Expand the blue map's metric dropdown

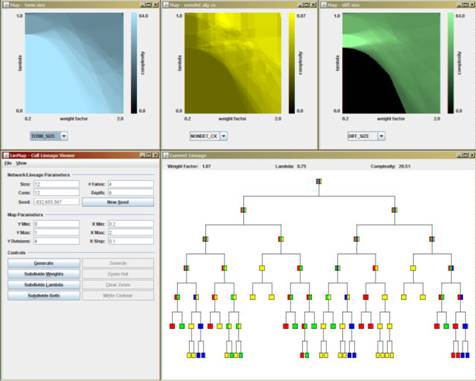coord(64,136)
